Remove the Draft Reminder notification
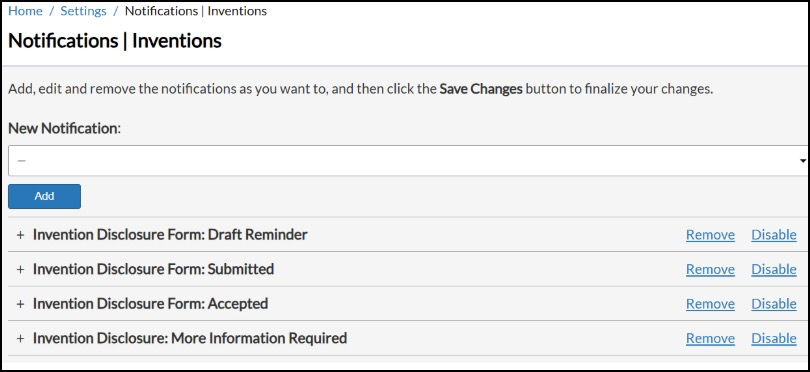This screenshot has width=810, height=372. pyautogui.click(x=710, y=235)
